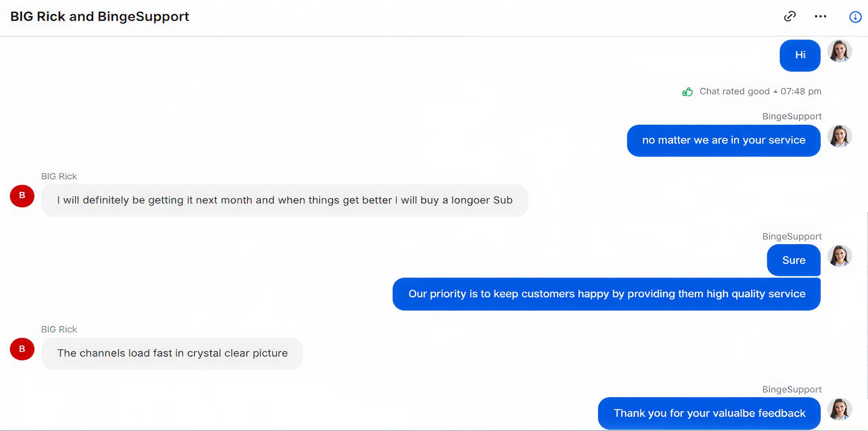868x431 pixels.
Task: Click the "I will definitely be getting it" message
Action: pyautogui.click(x=285, y=200)
